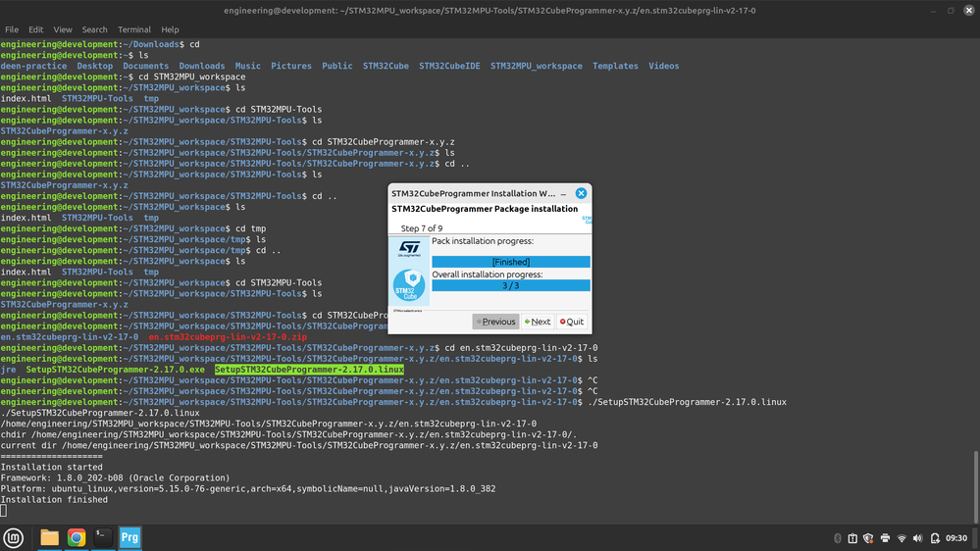The image size is (980, 551).
Task: Open the Help menu
Action: (x=170, y=29)
